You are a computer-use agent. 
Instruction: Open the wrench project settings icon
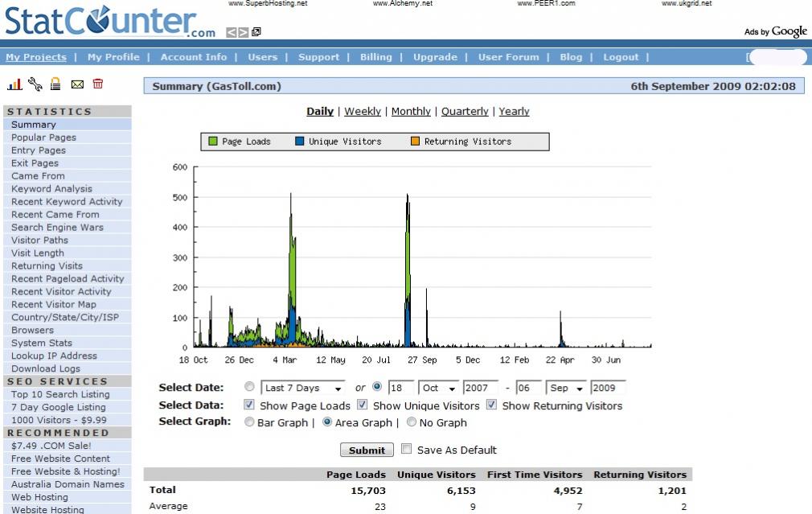35,84
